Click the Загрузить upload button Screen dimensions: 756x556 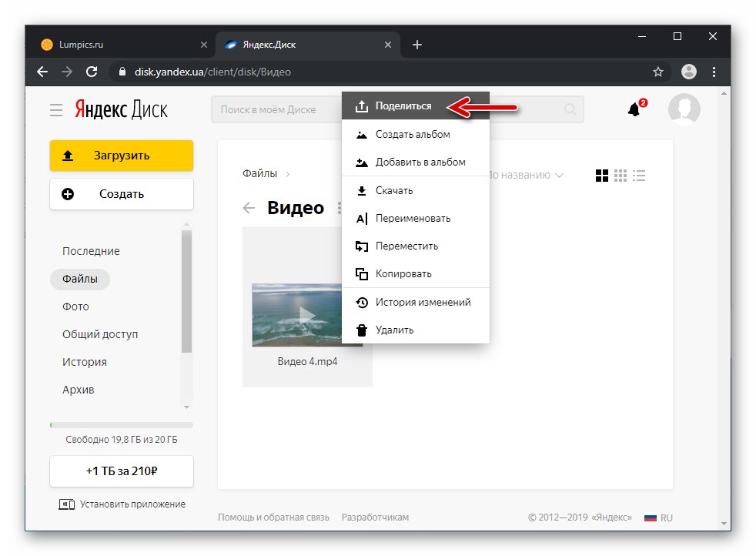pos(122,156)
